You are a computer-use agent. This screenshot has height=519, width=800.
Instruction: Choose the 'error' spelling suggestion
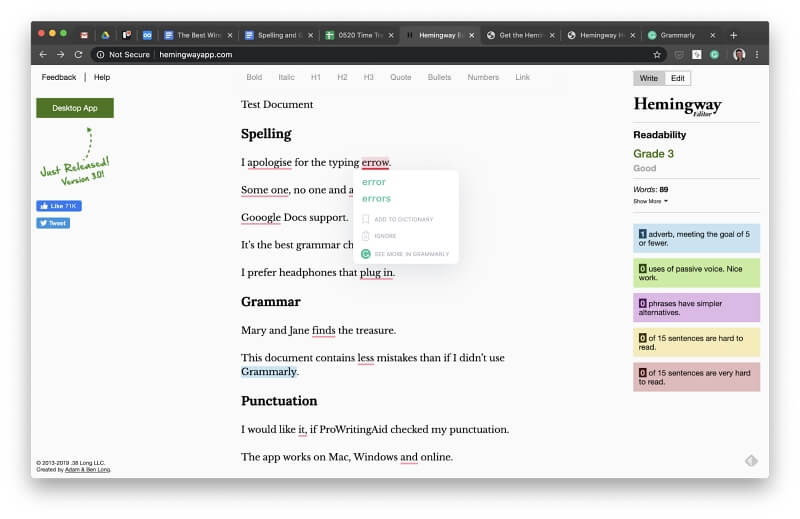click(x=374, y=182)
